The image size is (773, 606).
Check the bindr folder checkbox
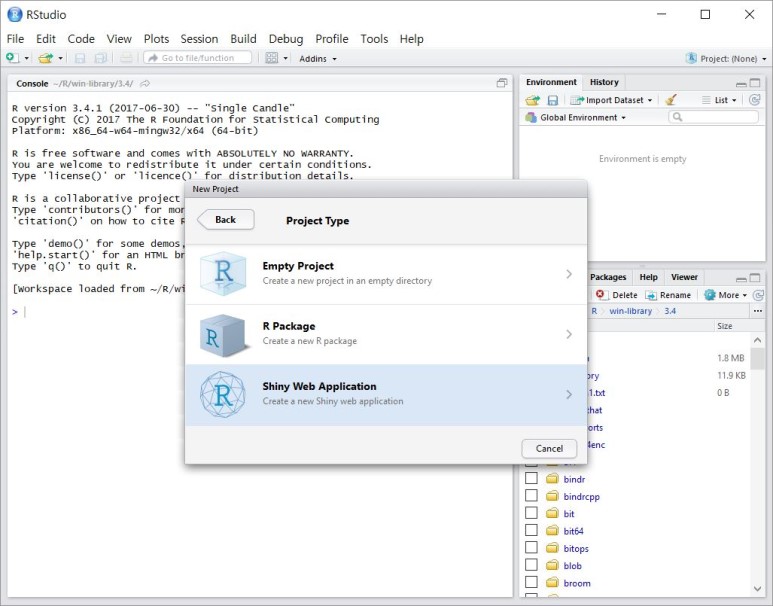click(x=531, y=478)
